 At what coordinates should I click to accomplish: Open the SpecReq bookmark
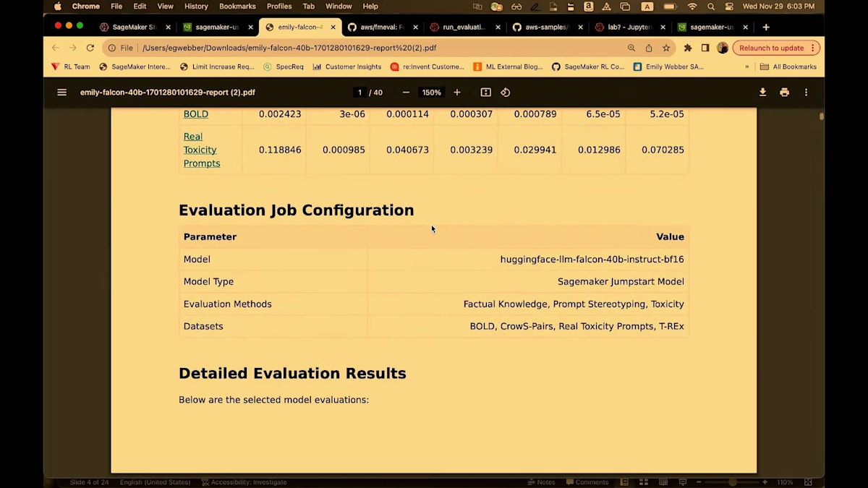click(284, 67)
